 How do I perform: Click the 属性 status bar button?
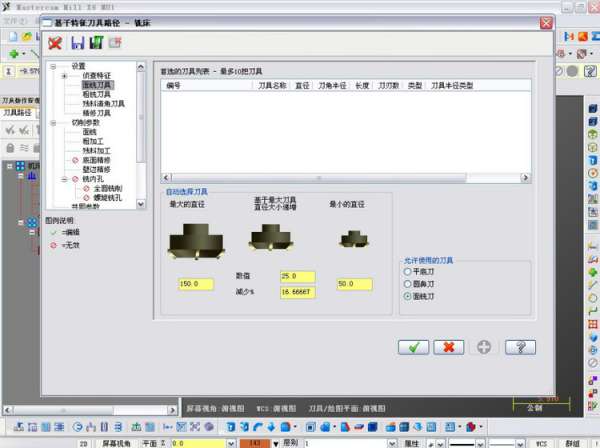coord(412,443)
